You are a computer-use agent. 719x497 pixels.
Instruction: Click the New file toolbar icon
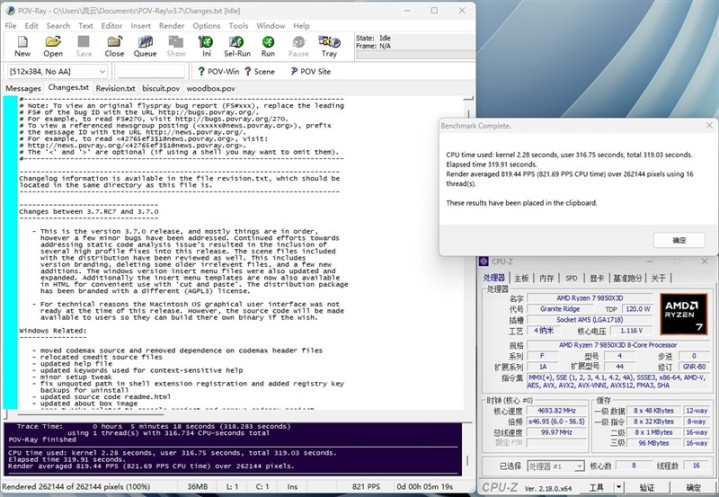point(22,46)
